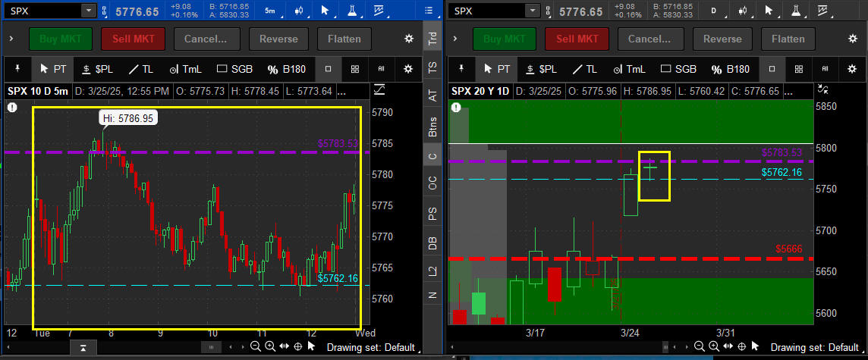The width and height of the screenshot is (868, 360).
Task: Toggle the symbol link clip icon on left chart
Action: [104, 11]
